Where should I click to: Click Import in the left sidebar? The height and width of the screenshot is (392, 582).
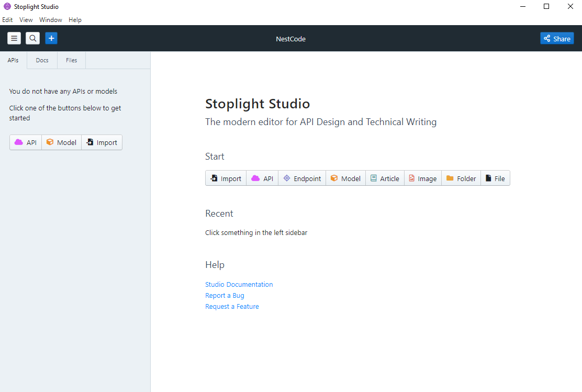(x=102, y=142)
